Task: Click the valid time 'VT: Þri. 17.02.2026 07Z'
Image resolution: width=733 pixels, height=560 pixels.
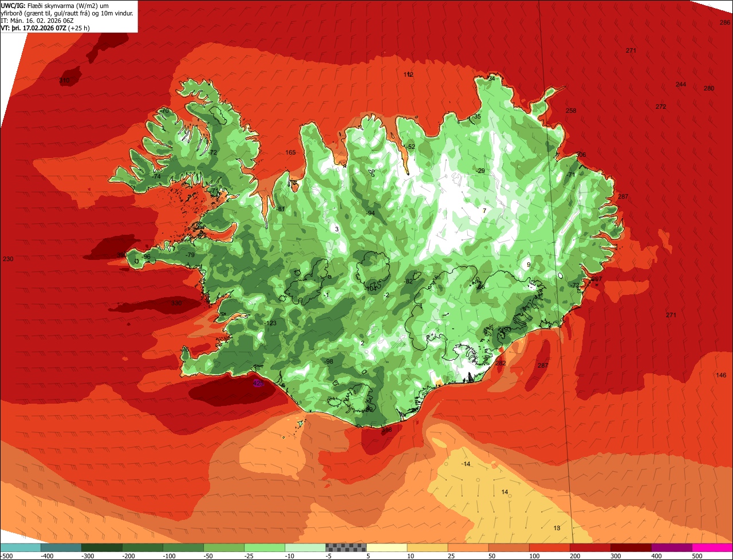Action: [x=34, y=28]
